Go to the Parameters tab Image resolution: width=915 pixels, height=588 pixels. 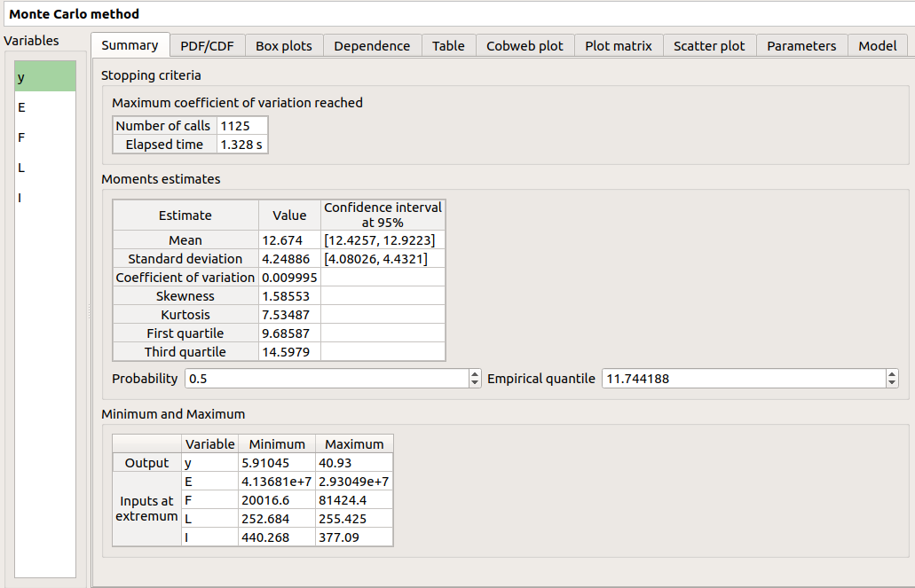(x=801, y=45)
